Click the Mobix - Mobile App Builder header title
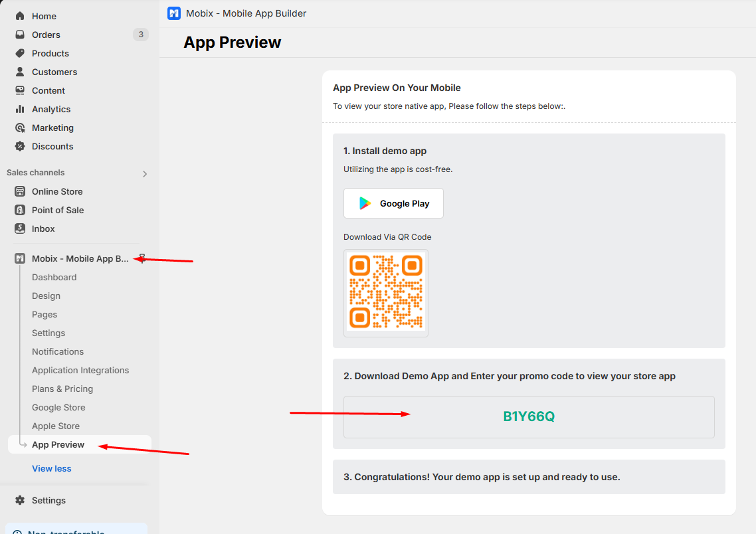 coord(246,13)
